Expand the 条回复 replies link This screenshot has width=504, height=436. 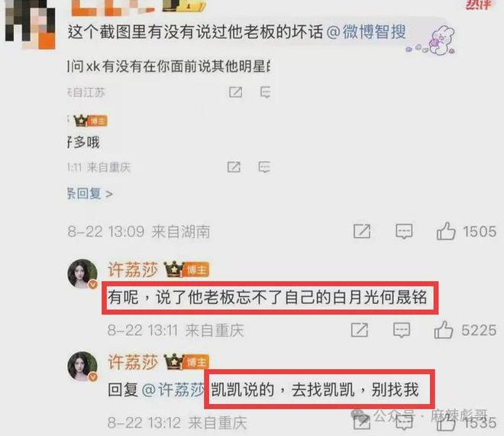(90, 194)
